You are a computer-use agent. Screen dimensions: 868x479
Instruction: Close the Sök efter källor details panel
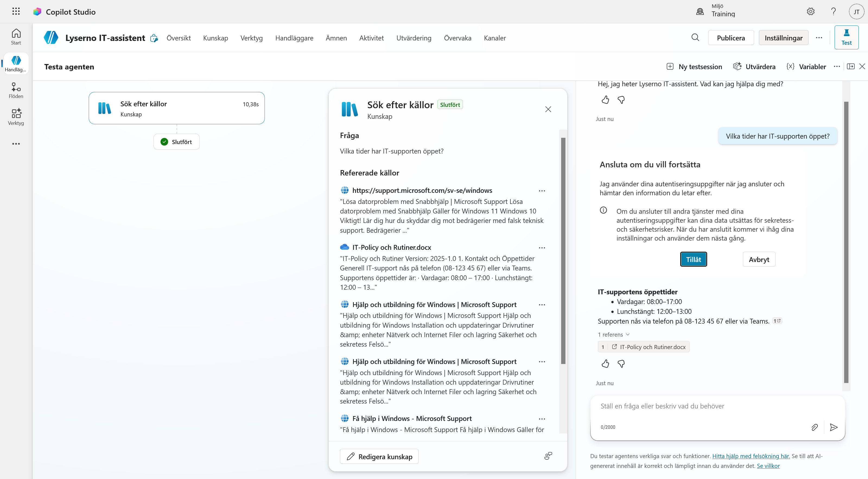[x=548, y=109]
